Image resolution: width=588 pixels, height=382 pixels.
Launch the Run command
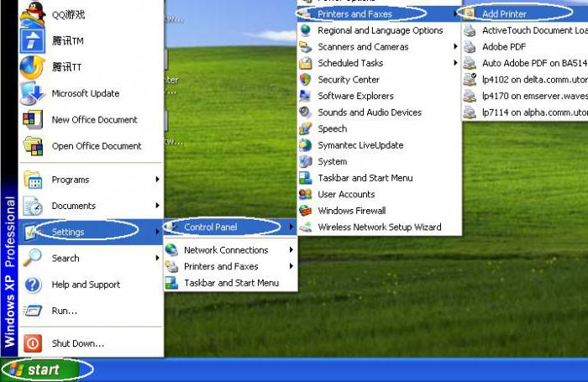[64, 311]
